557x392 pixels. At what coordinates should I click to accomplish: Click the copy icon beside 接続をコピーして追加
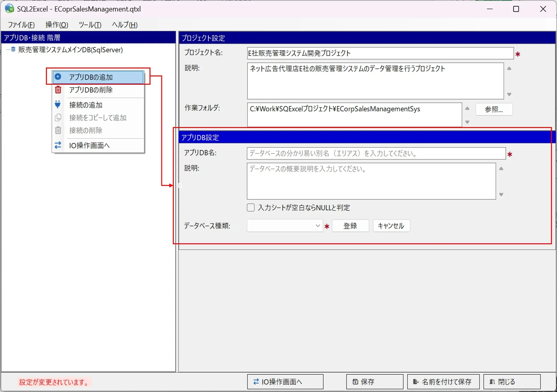coord(58,118)
